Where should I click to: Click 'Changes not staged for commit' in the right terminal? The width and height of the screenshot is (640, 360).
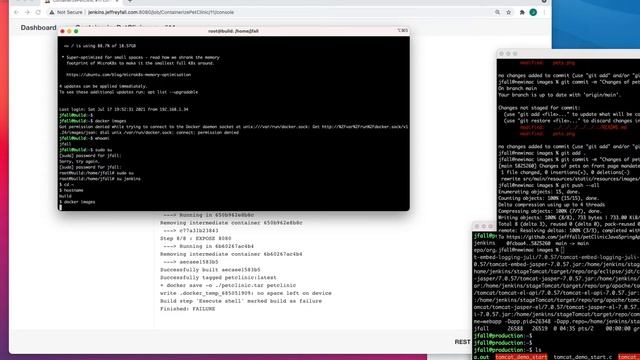[539, 108]
